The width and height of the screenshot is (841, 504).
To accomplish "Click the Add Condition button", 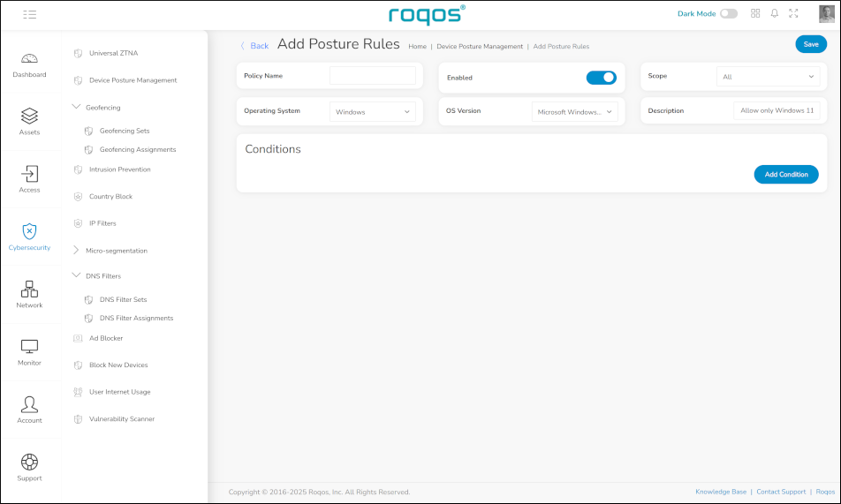I will click(x=785, y=175).
